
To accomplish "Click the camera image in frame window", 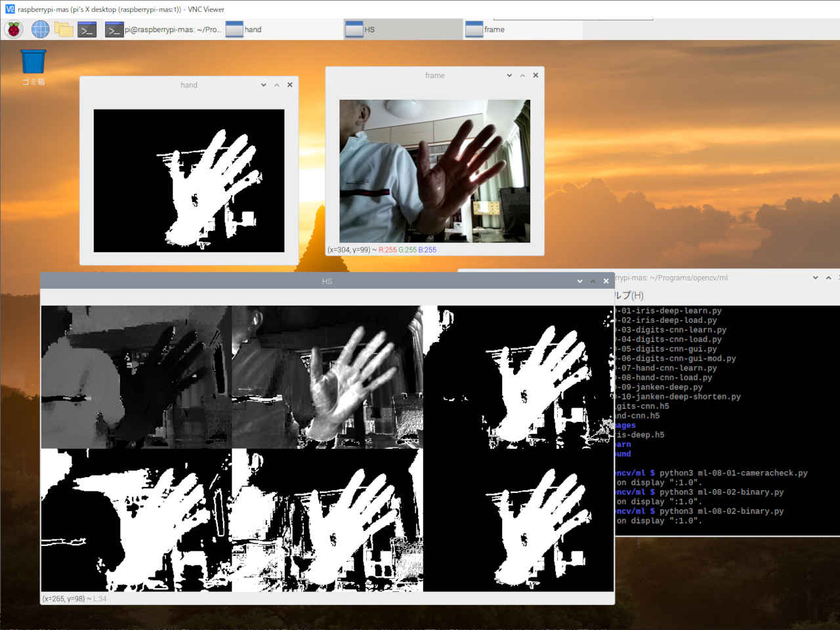I will point(434,171).
